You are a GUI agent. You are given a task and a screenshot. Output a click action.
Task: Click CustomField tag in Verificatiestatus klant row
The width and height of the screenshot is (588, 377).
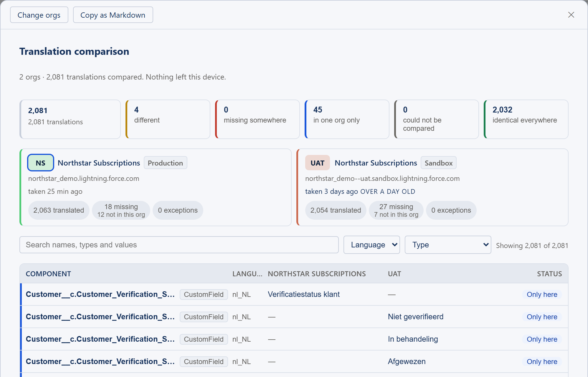(204, 294)
